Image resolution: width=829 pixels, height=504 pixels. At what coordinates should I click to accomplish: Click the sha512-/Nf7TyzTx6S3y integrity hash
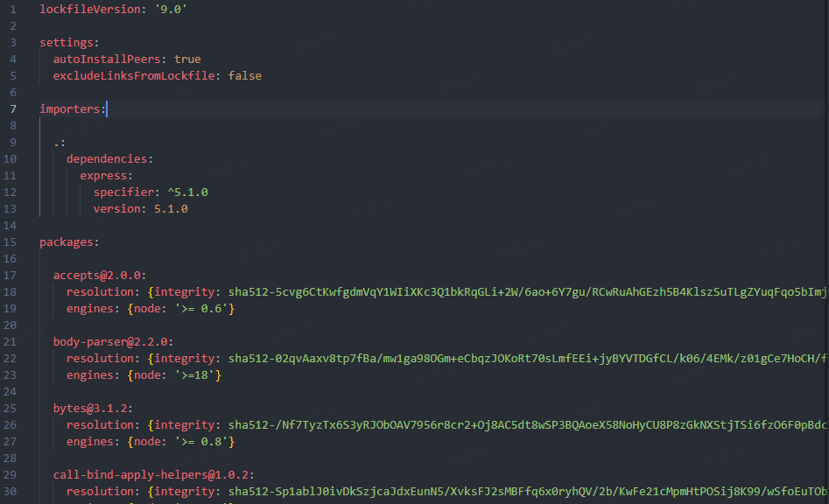pyautogui.click(x=528, y=425)
